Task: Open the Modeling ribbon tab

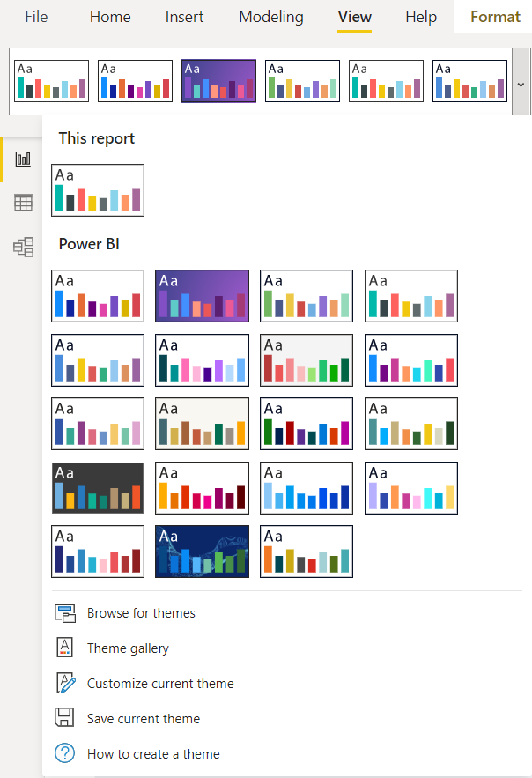Action: (x=270, y=17)
